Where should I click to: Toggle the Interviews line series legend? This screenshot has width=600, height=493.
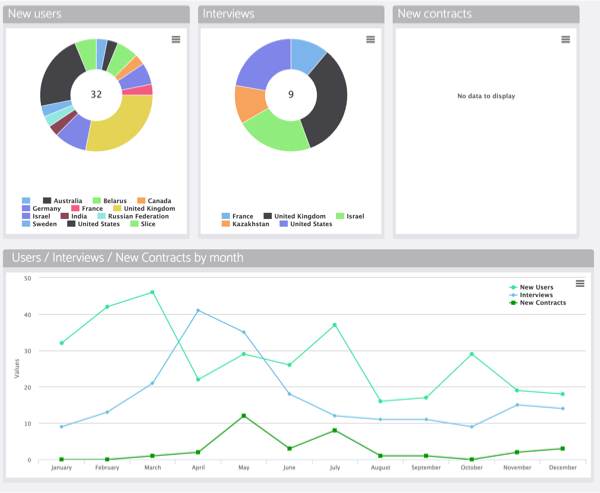click(x=531, y=295)
